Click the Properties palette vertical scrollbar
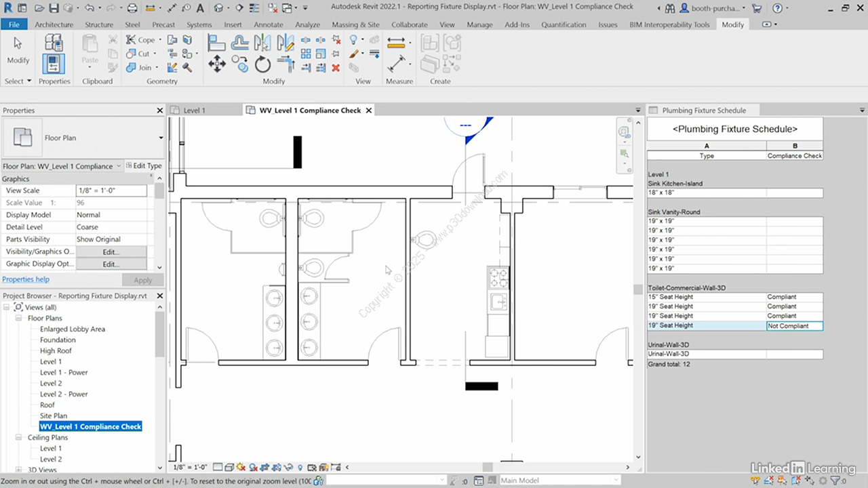This screenshot has width=868, height=488. [x=160, y=224]
